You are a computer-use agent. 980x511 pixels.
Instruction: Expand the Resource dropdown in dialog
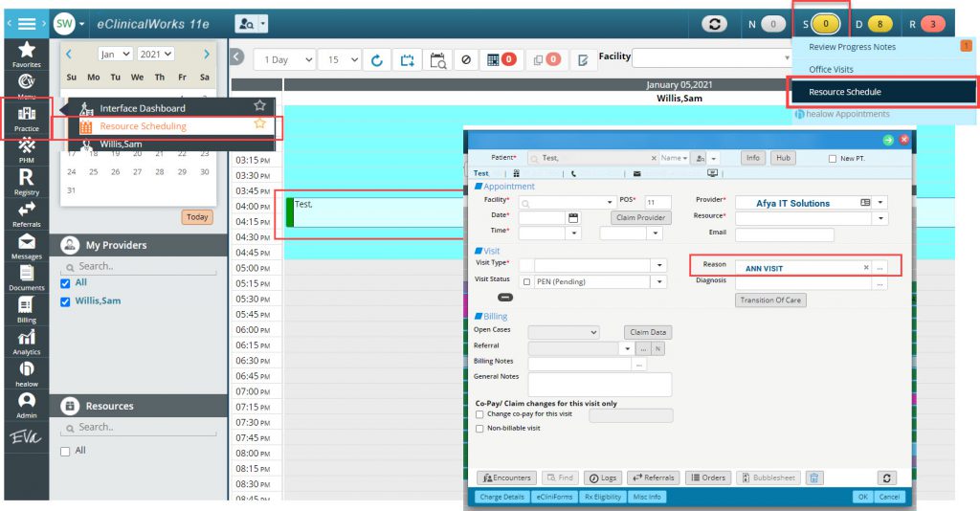click(880, 218)
